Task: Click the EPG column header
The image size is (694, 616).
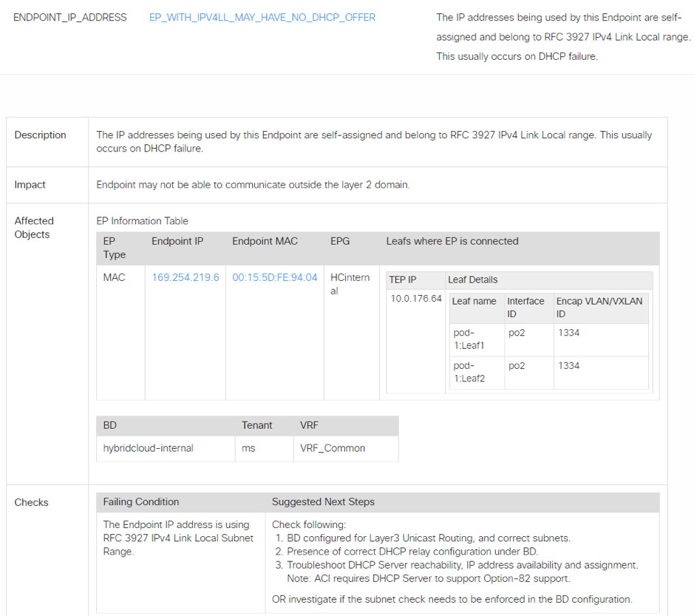Action: click(340, 241)
